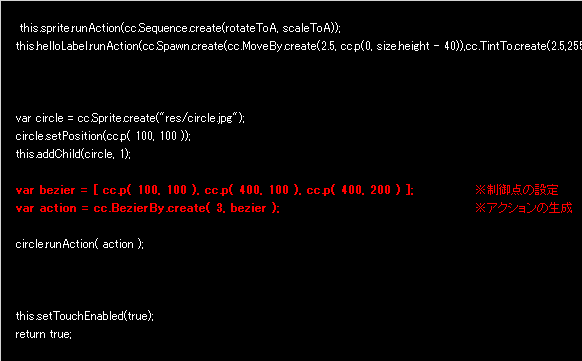Image resolution: width=582 pixels, height=361 pixels.
Task: Click the this.sprite.runAction sequence line
Action: 180,28
